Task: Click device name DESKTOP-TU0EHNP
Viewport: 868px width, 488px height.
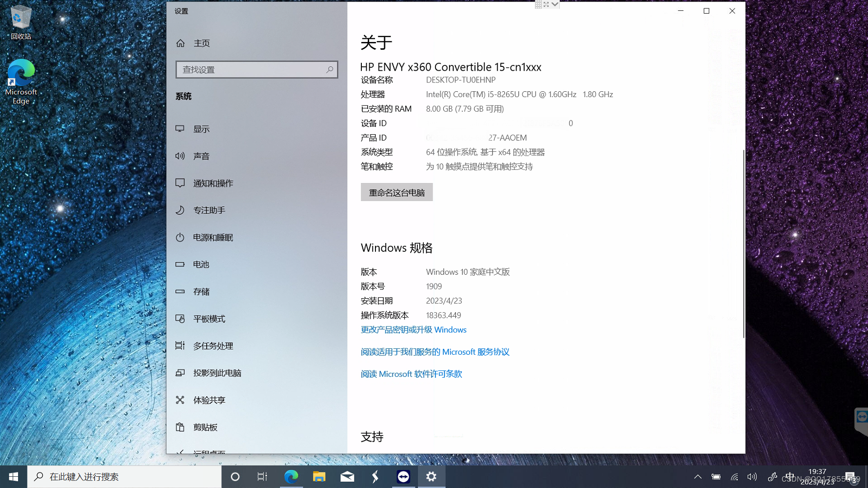Action: pos(461,80)
